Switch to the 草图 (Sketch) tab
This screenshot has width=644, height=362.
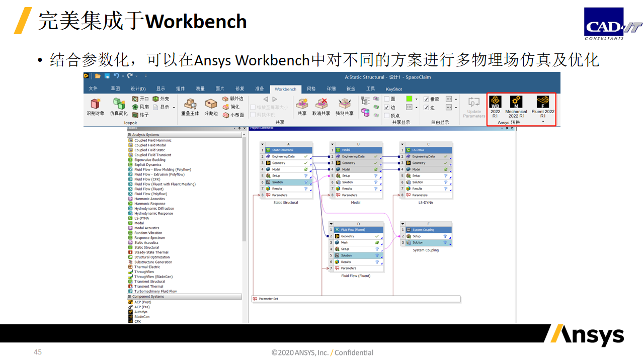(x=115, y=89)
